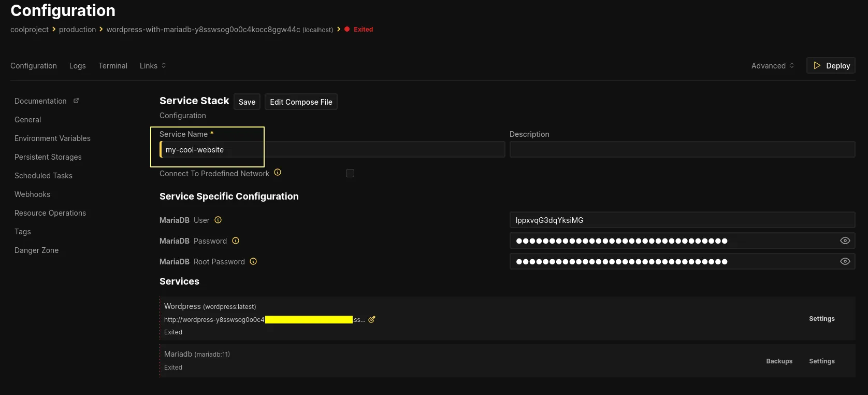Open Backups for Mariadb service
The height and width of the screenshot is (395, 868).
tap(779, 361)
